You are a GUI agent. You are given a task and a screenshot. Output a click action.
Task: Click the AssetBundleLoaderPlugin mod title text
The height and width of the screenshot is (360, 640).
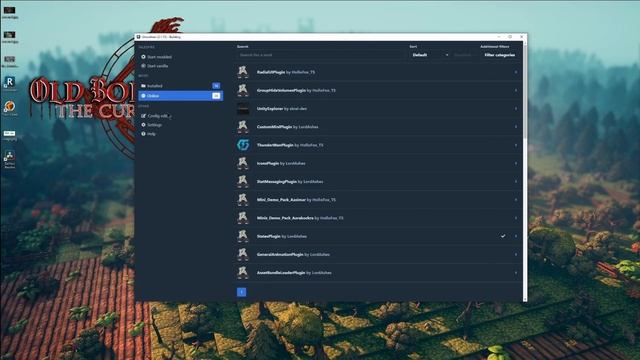(281, 273)
